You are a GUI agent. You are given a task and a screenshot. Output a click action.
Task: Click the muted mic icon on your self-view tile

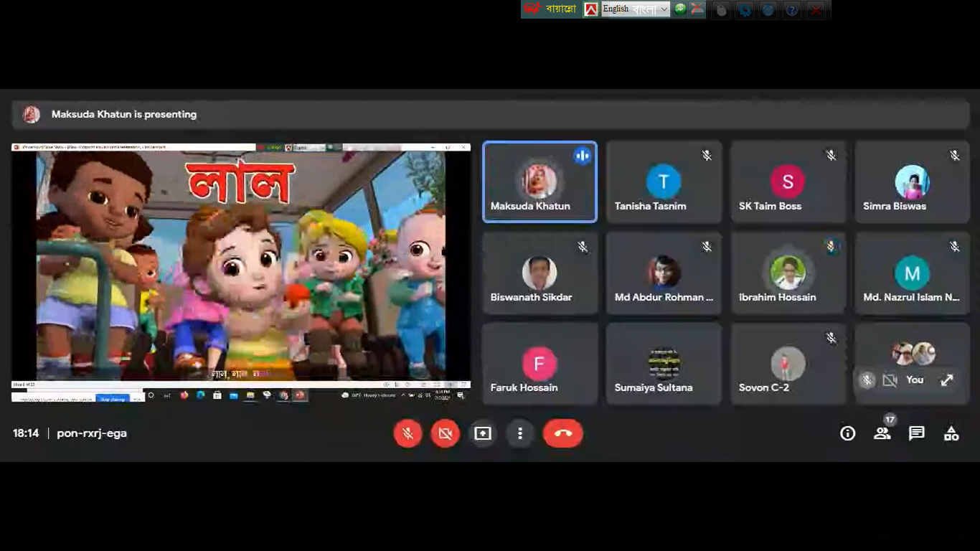point(867,380)
